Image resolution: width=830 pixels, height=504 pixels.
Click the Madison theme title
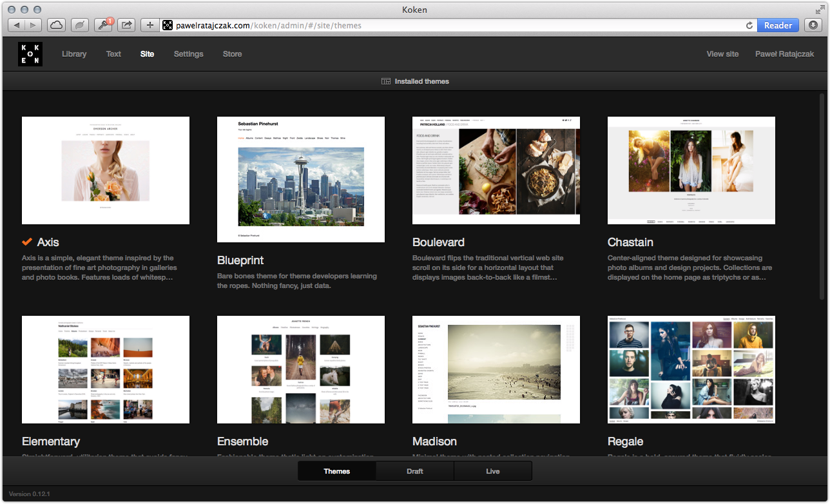click(434, 441)
